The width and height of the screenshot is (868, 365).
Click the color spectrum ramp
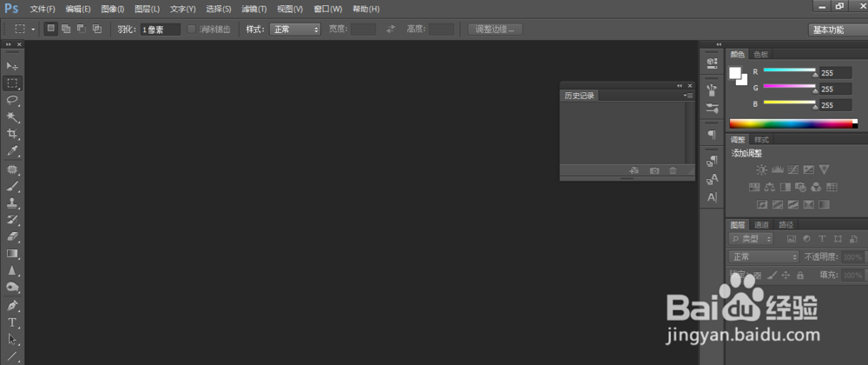point(793,123)
